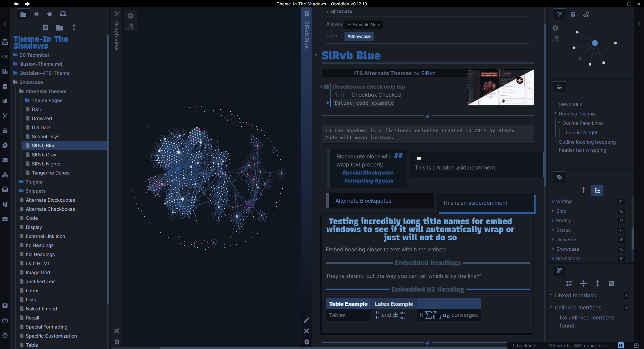644x349 pixels.
Task: Open help from the left ribbon
Action: point(5,320)
